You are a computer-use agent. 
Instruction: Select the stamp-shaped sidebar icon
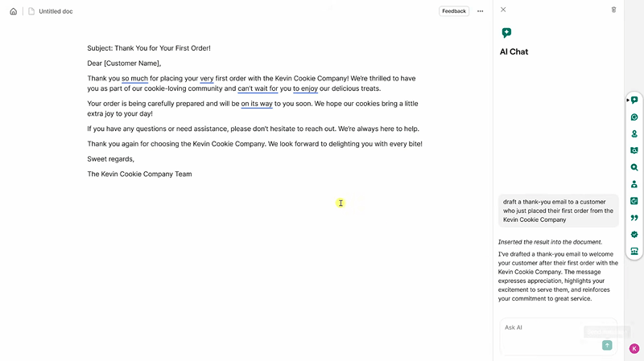[x=634, y=133]
